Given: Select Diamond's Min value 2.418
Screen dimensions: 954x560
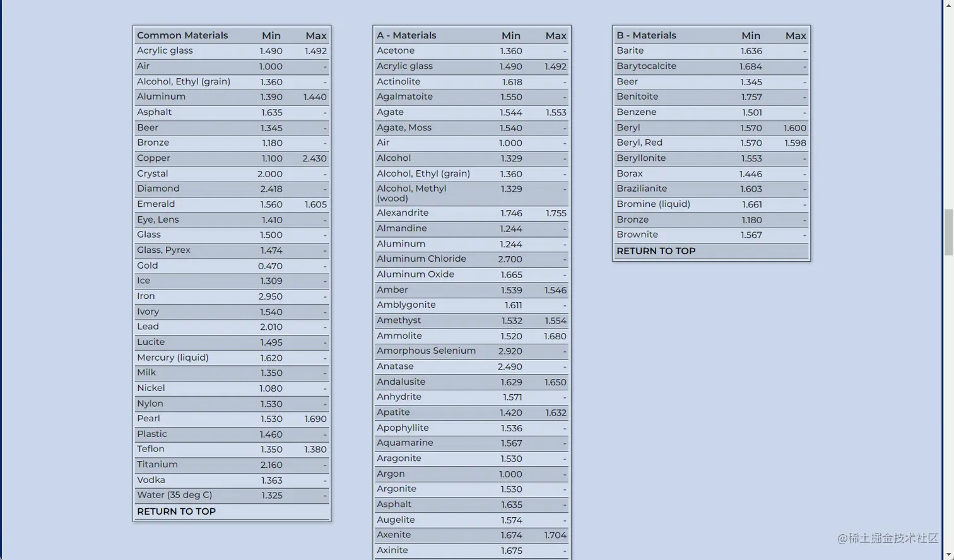Looking at the screenshot, I should pos(271,189).
